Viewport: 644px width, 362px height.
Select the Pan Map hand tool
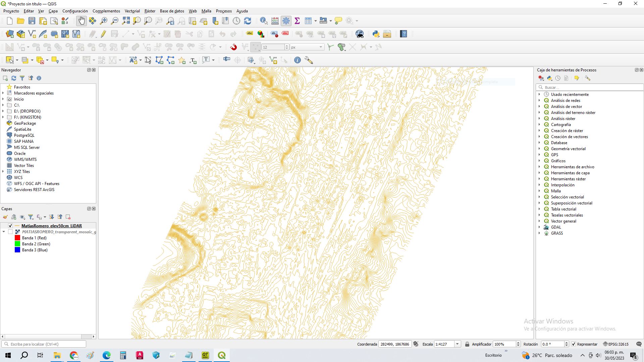point(82,21)
